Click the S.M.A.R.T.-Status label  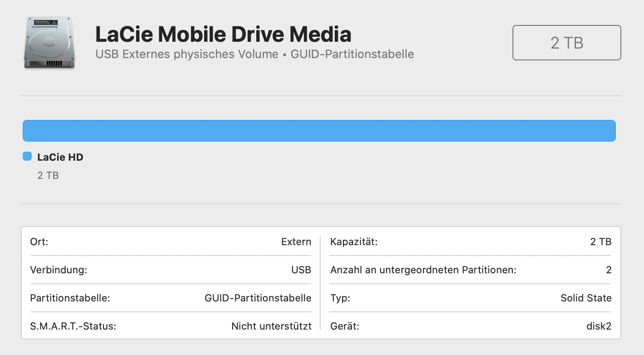coord(73,326)
